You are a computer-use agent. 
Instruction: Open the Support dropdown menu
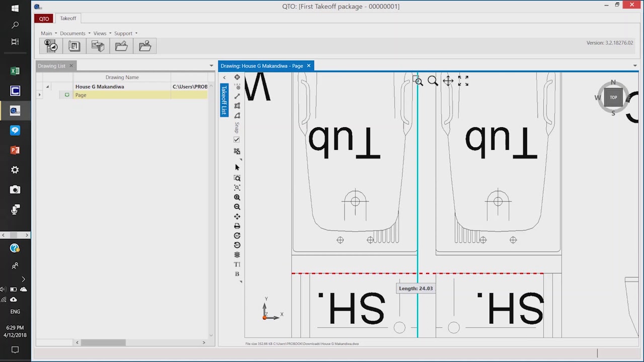click(126, 33)
